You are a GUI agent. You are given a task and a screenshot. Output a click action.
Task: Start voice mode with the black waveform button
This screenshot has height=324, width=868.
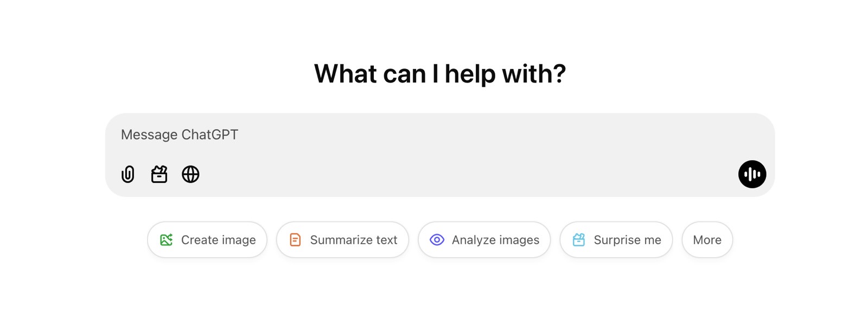(x=752, y=174)
